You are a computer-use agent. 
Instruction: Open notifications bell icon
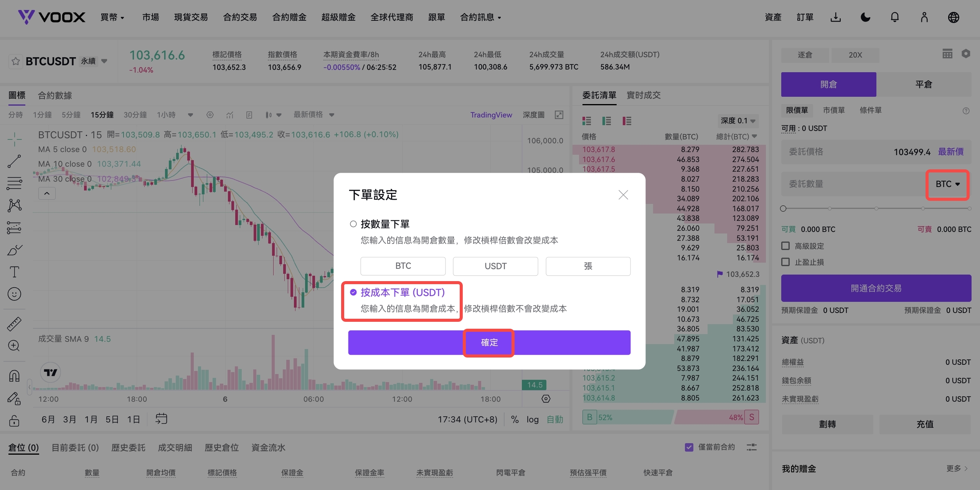pos(894,17)
